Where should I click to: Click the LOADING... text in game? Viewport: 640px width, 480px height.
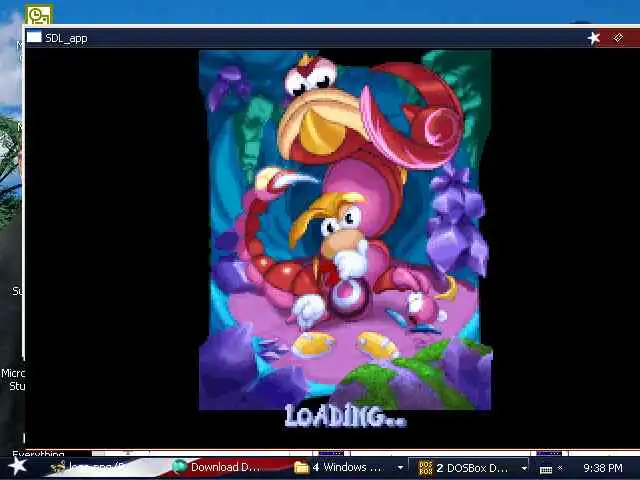point(345,416)
